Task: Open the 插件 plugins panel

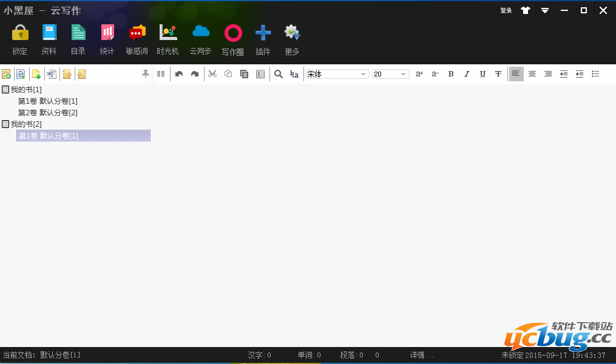Action: tap(263, 33)
